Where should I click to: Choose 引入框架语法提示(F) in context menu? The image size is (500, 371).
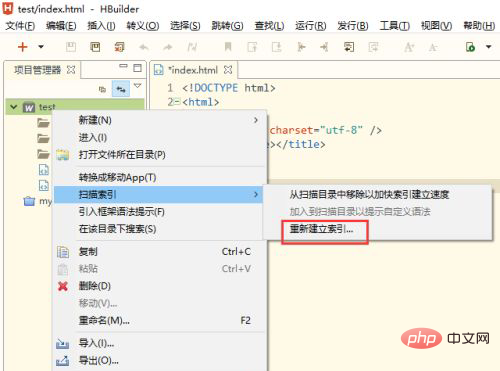click(x=160, y=212)
